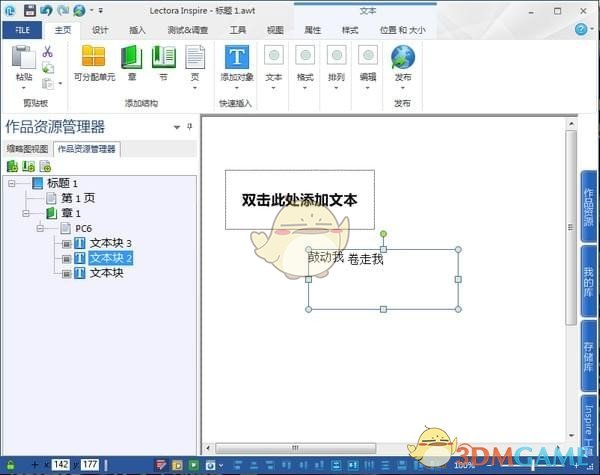Viewport: 600px width, 475px height.
Task: Click the scissors Cut icon
Action: point(47,51)
